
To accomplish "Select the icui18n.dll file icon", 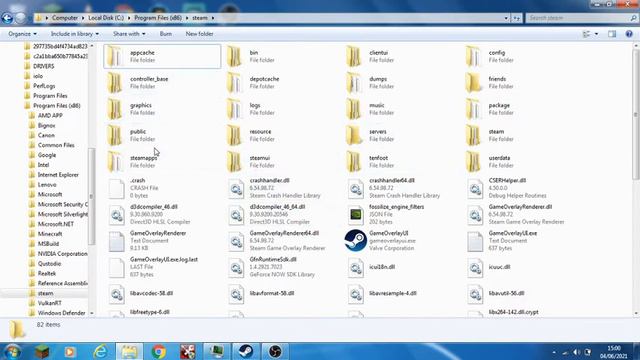I will coord(356,267).
